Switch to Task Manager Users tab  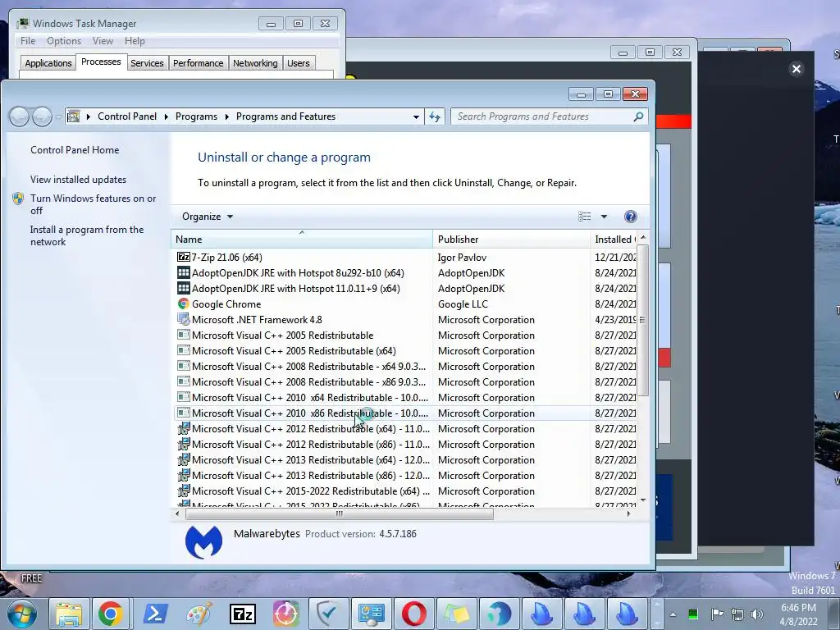(299, 63)
